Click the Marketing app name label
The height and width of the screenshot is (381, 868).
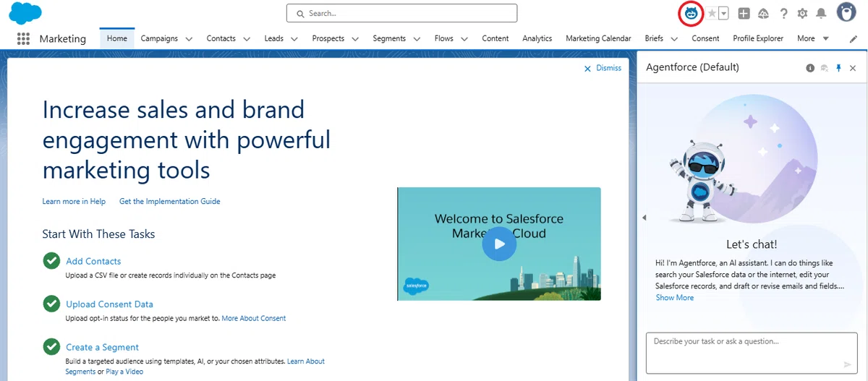click(x=63, y=39)
